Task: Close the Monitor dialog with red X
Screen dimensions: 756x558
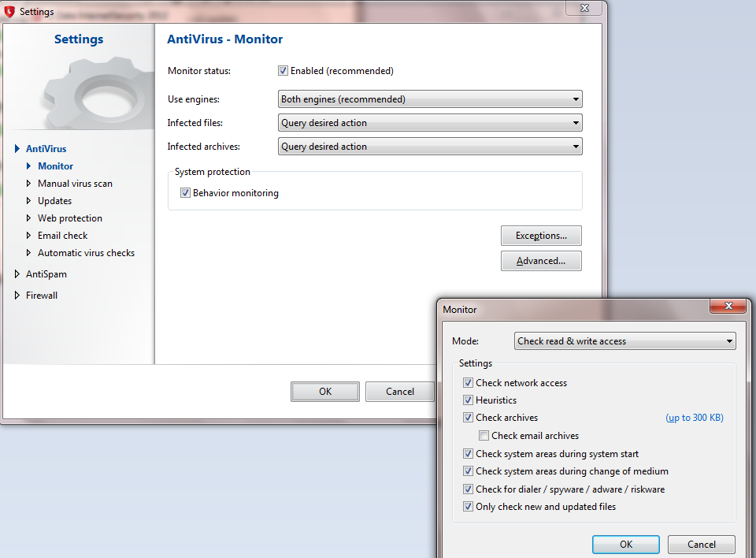Action: [x=728, y=306]
